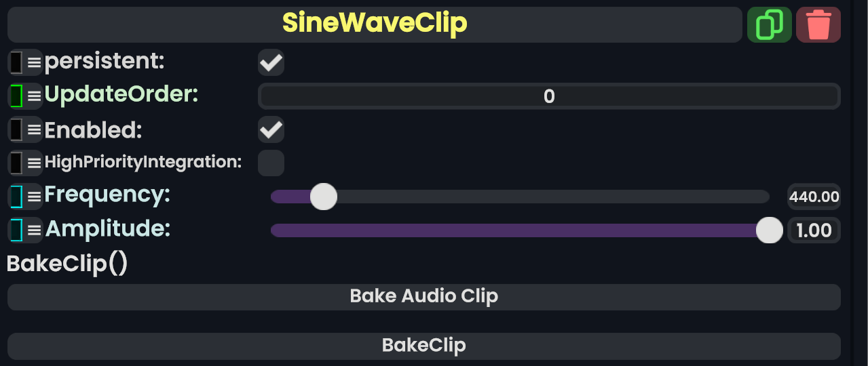Screen dimensions: 868x366
Task: Click the UpdateOrder value field
Action: tap(549, 96)
